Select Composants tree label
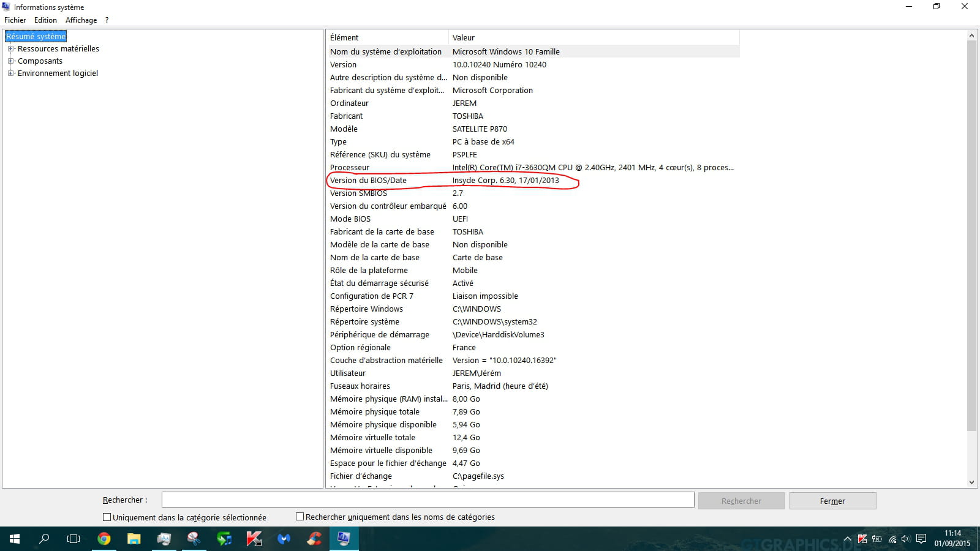The width and height of the screenshot is (980, 551). click(40, 61)
